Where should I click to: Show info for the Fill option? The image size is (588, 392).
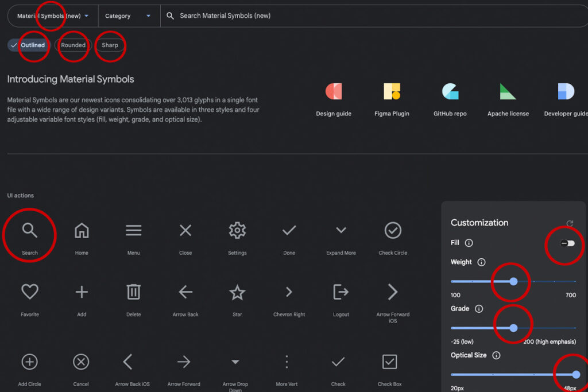tap(469, 243)
